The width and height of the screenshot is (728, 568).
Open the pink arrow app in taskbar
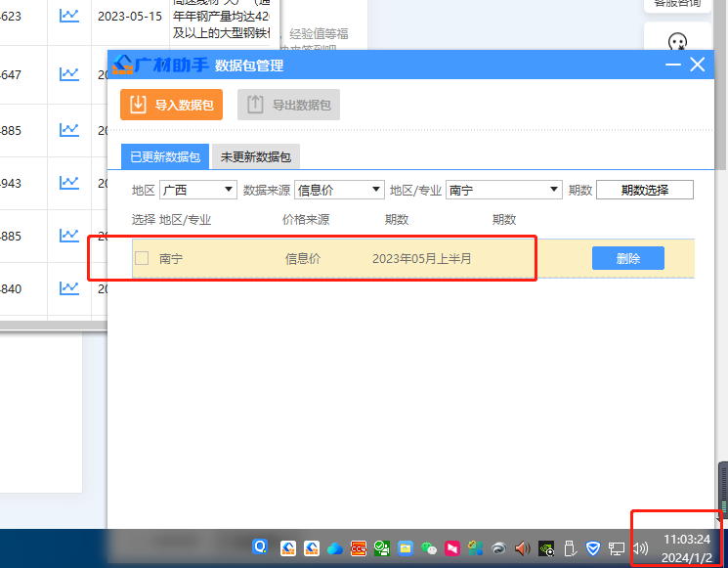(x=452, y=548)
